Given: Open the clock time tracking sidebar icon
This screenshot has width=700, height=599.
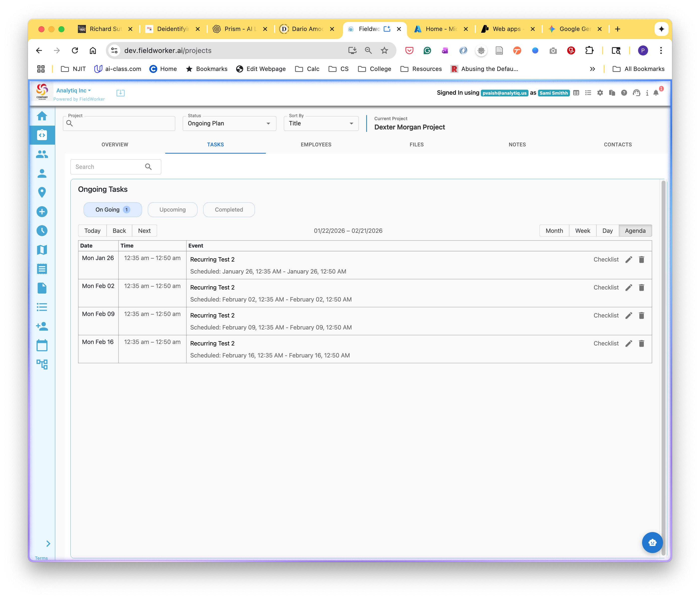Looking at the screenshot, I should [x=42, y=231].
